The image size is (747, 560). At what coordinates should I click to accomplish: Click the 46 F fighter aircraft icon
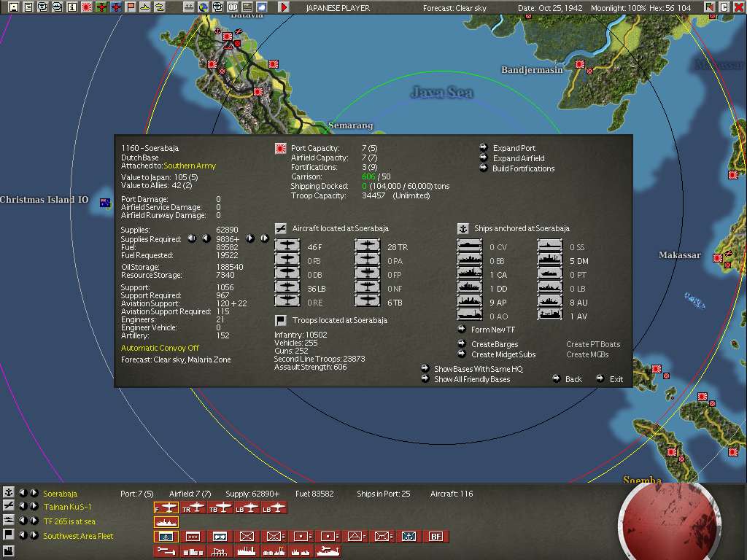coord(287,246)
